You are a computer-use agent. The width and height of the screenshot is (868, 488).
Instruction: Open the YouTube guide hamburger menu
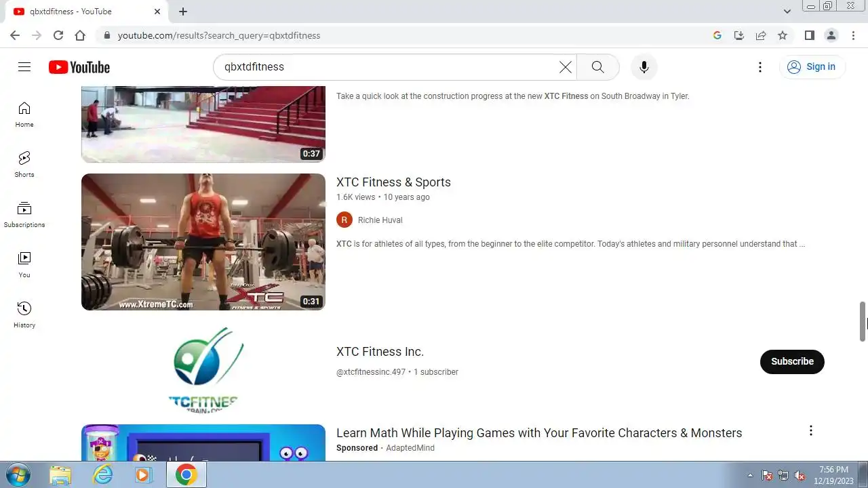24,66
